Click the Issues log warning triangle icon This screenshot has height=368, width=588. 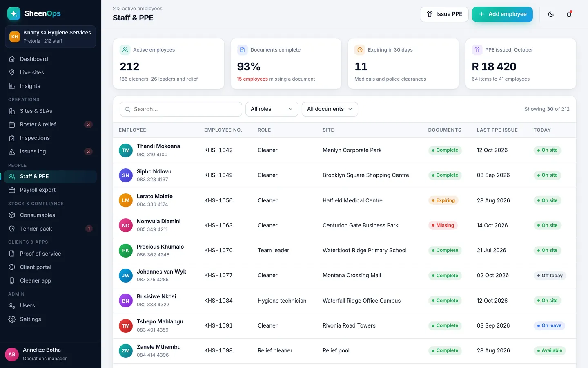tap(12, 151)
